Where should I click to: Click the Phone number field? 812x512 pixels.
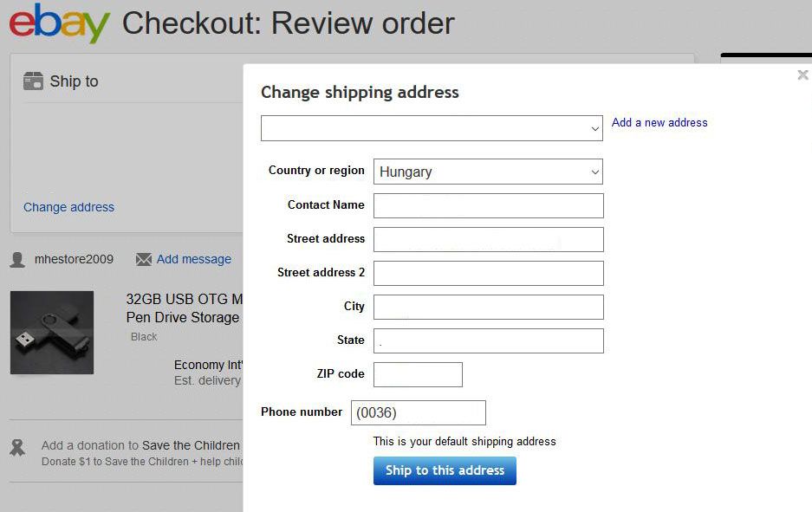coord(418,412)
